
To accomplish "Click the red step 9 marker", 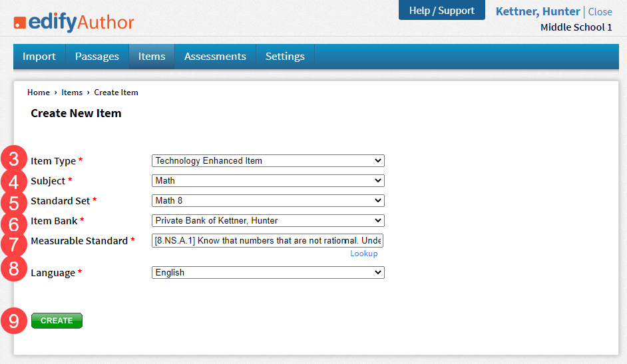I will [x=14, y=321].
